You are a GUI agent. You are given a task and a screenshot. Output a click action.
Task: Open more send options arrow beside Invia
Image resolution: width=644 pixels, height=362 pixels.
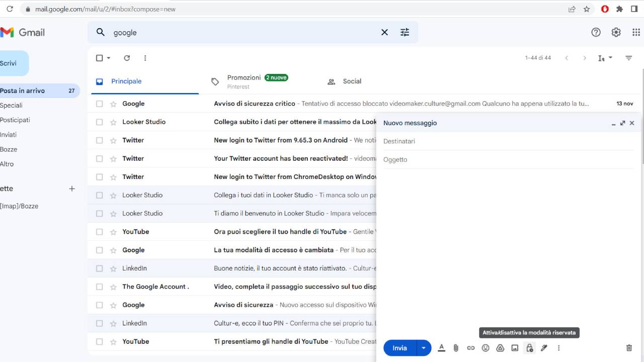point(424,348)
